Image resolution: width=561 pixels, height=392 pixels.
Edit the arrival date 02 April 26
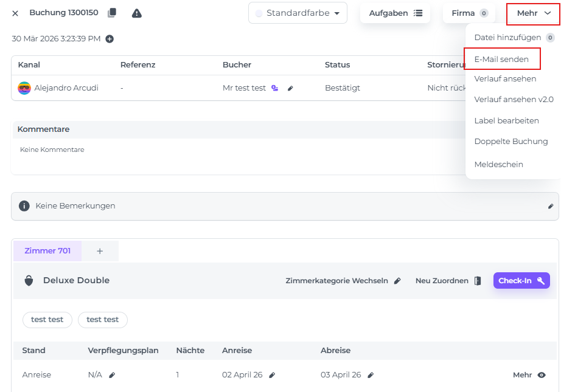[272, 375]
